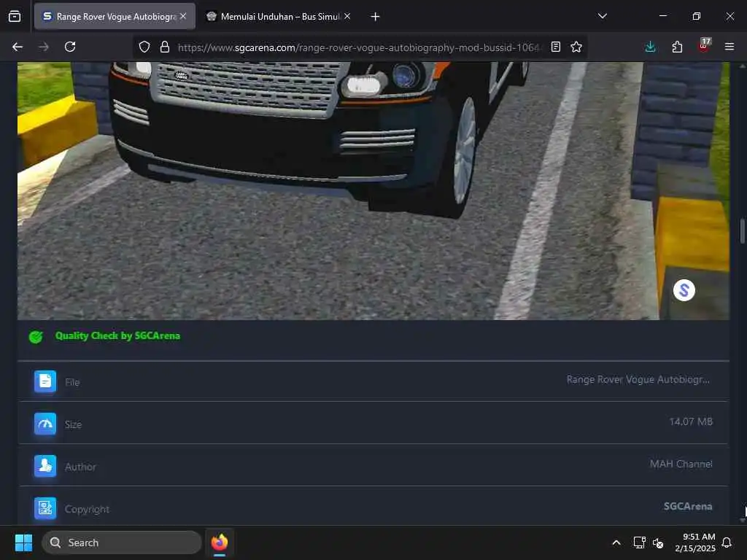Show hidden system tray icons
The height and width of the screenshot is (560, 747).
(x=616, y=542)
